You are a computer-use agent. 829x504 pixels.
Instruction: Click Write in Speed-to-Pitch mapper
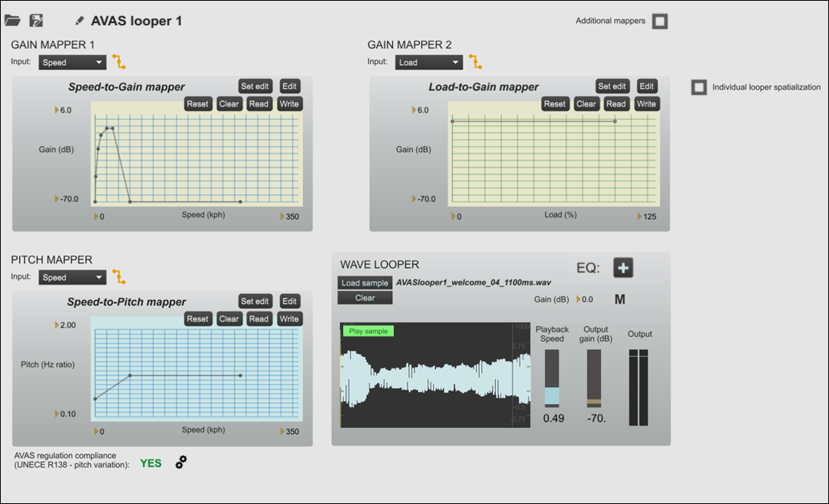pyautogui.click(x=289, y=319)
